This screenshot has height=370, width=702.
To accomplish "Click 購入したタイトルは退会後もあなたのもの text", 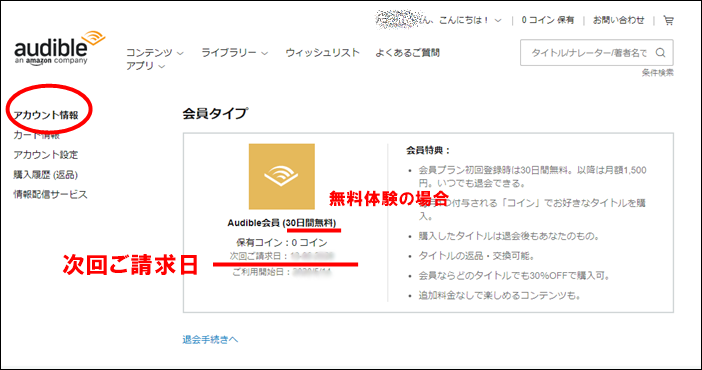I will point(509,236).
